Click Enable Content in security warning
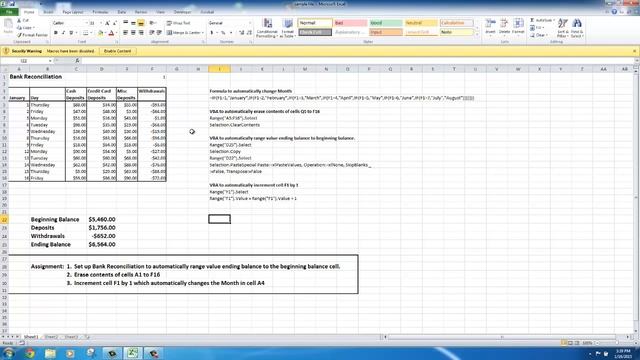 pos(118,51)
